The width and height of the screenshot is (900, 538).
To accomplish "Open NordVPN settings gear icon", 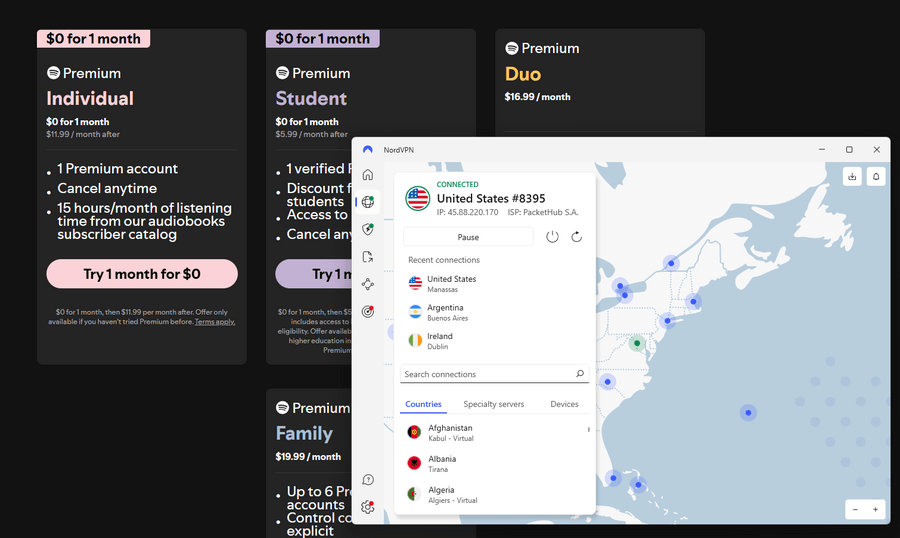I will coord(368,507).
